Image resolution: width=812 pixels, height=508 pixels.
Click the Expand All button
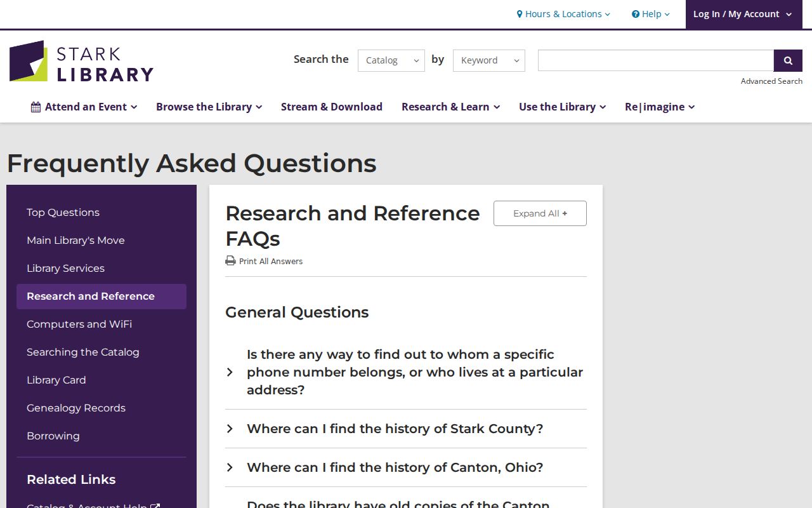[540, 213]
